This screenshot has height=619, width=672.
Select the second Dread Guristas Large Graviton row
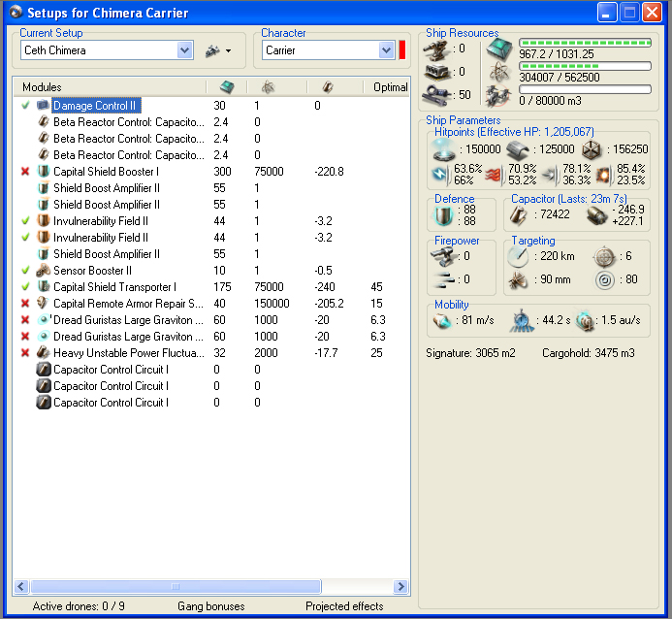210,337
